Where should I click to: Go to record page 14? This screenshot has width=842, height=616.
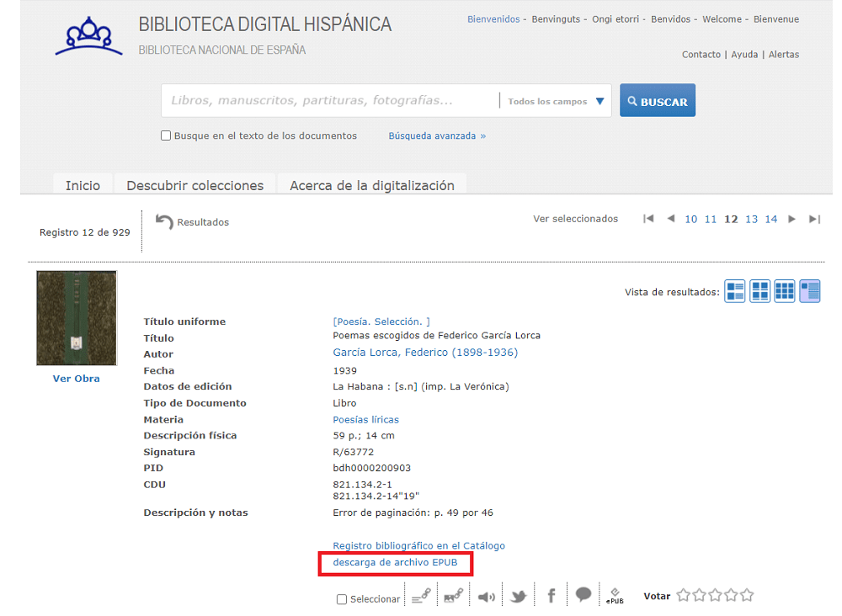click(x=771, y=219)
